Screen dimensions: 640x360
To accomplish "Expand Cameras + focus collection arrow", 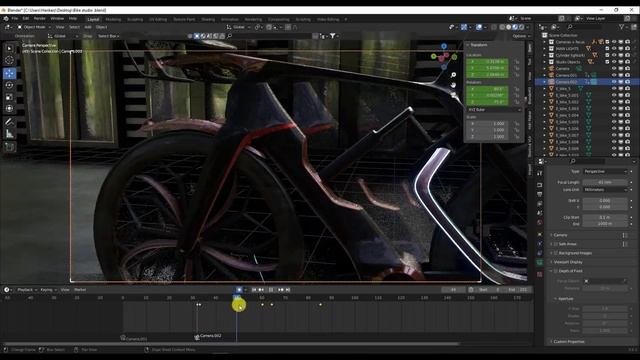I will pyautogui.click(x=544, y=42).
